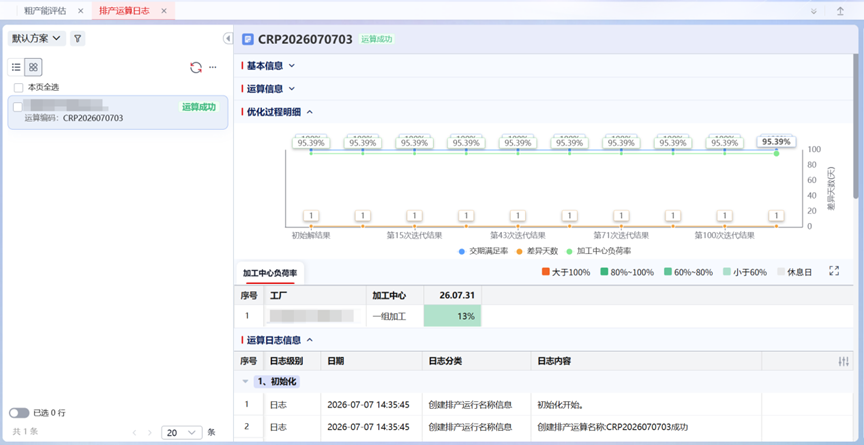The width and height of the screenshot is (864, 445).
Task: Tick the CRP2026070703 record checkbox
Action: (18, 107)
